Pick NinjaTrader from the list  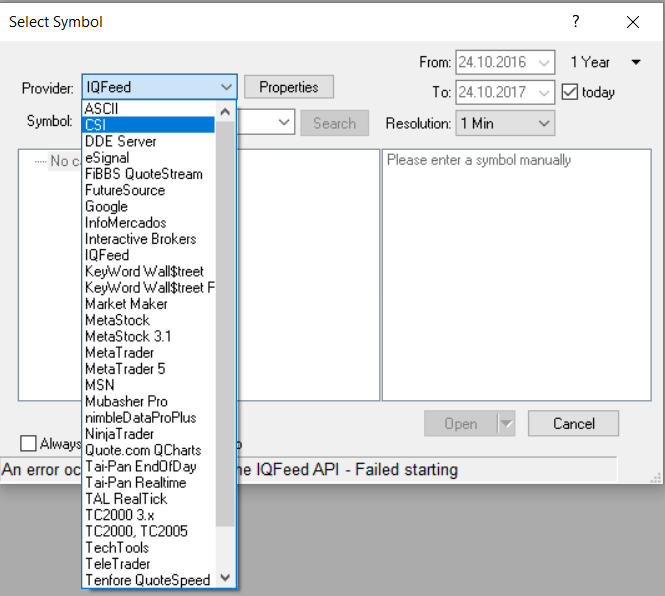pos(119,434)
